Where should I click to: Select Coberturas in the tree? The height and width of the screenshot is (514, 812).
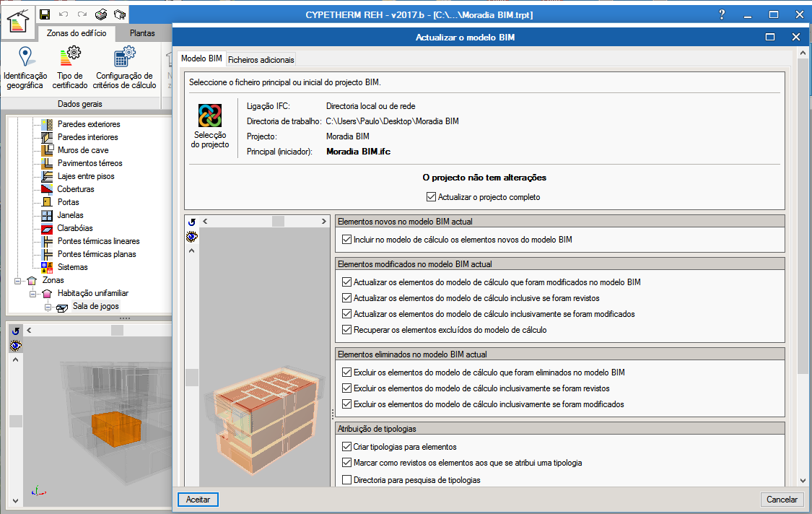(x=76, y=189)
